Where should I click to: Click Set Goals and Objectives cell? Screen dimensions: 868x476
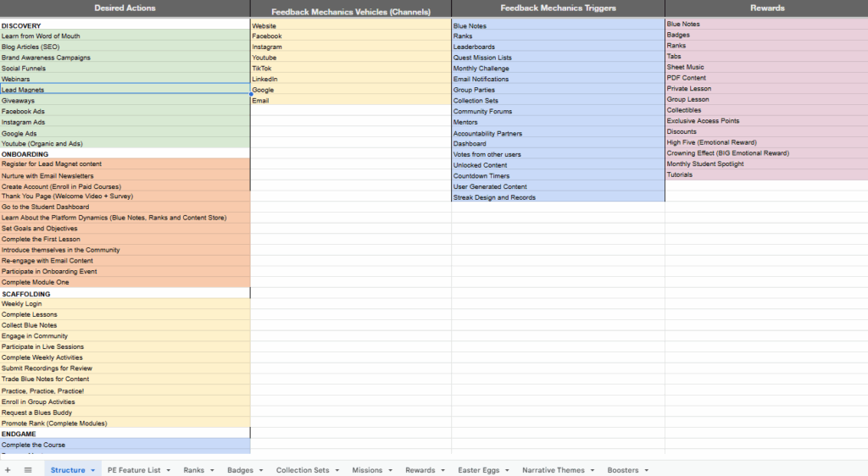click(x=125, y=229)
